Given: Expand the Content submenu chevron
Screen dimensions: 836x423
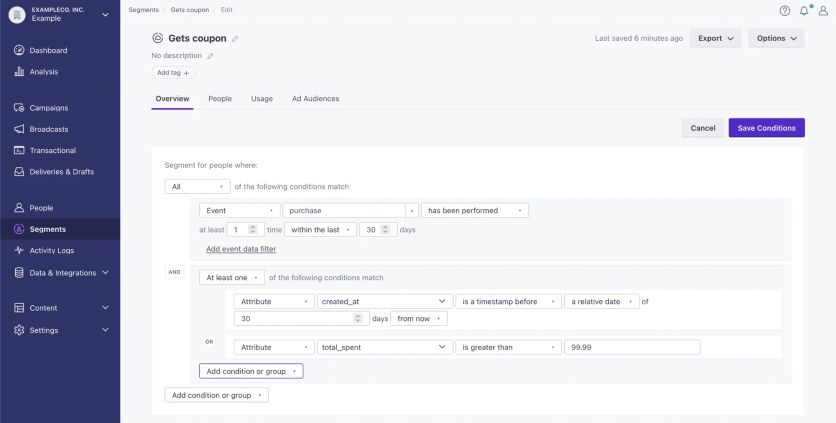Looking at the screenshot, I should 105,308.
